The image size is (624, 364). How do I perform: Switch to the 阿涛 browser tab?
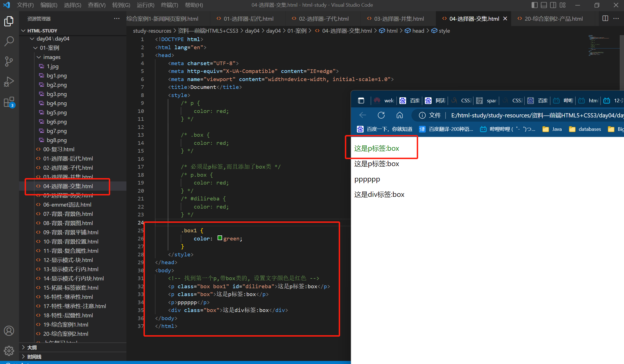[435, 101]
